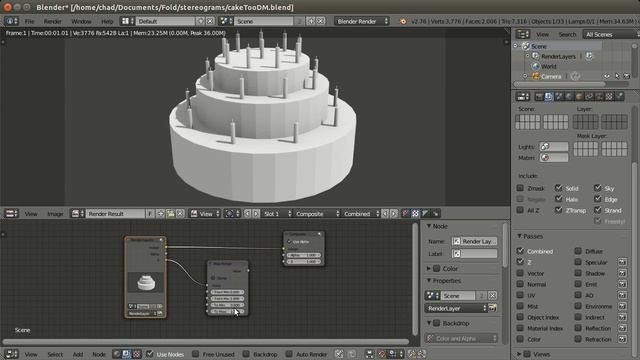Open the Texture properties tab icon
The width and height of the screenshot is (640, 360).
609,96
